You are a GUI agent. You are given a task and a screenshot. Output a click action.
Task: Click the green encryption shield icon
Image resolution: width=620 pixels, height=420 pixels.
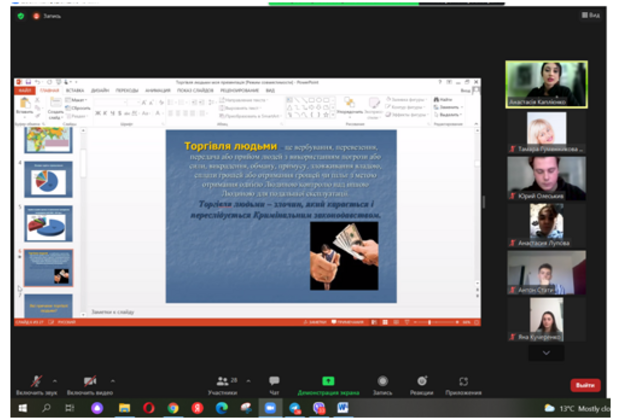coord(21,16)
